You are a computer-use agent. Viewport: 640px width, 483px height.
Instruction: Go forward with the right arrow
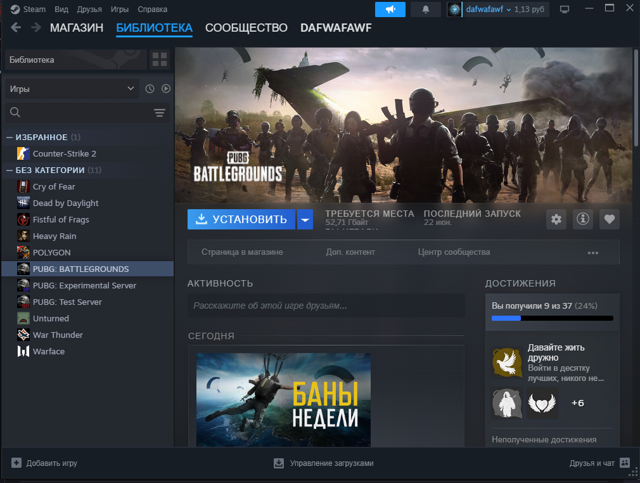tap(36, 27)
